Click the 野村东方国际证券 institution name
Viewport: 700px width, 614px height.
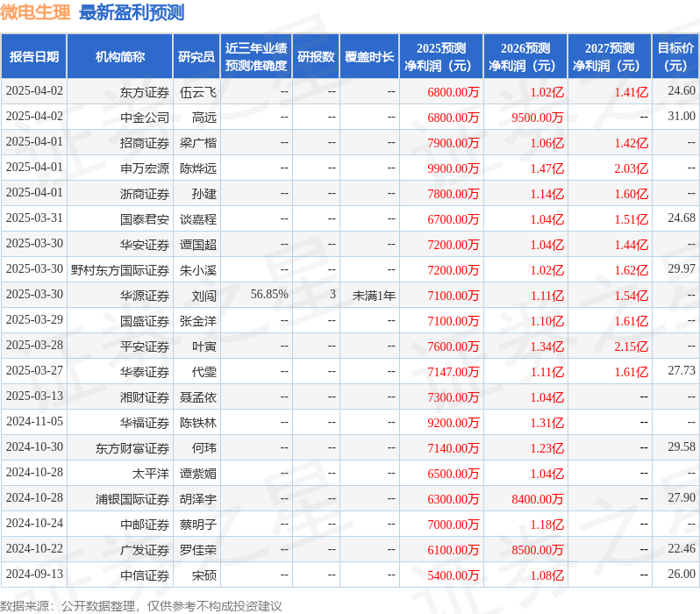pos(120,269)
